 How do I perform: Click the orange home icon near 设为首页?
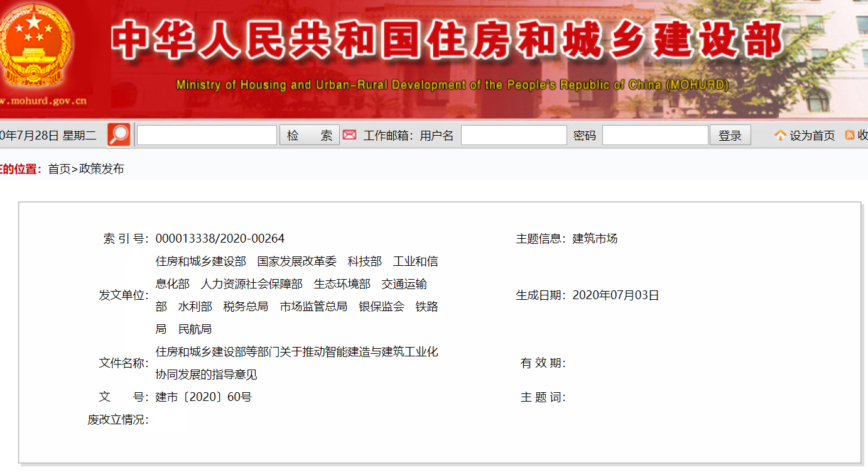pos(779,134)
